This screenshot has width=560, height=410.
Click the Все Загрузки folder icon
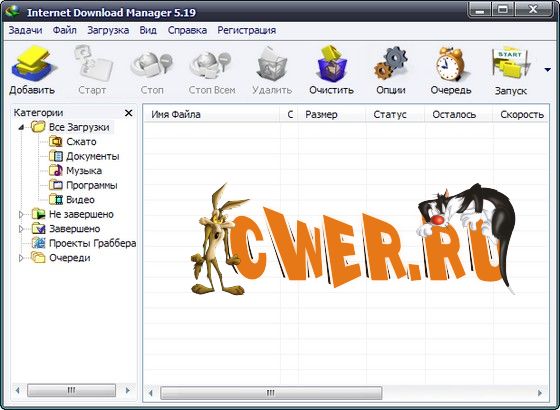38,127
